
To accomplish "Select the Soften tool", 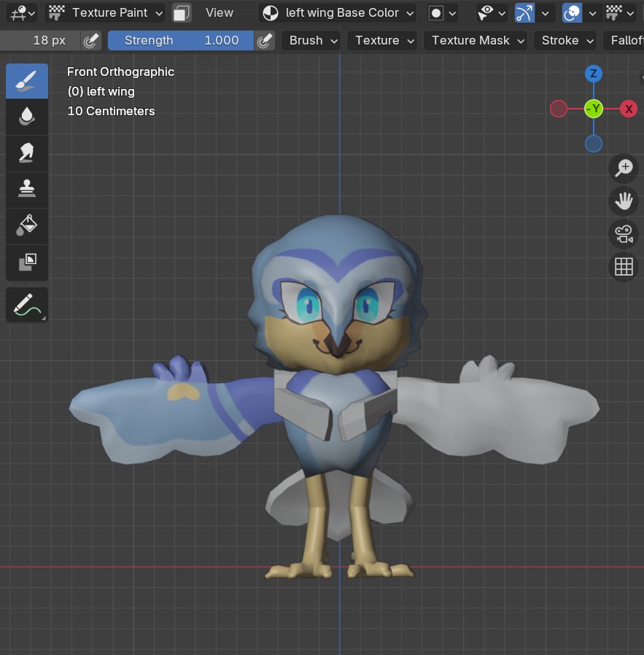I will click(27, 117).
